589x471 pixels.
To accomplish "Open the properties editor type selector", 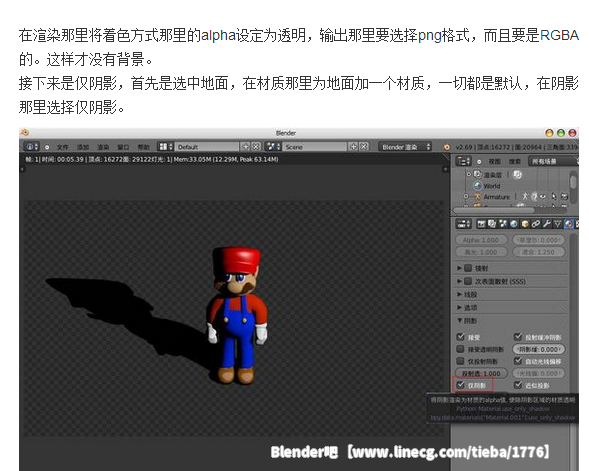I will click(464, 224).
